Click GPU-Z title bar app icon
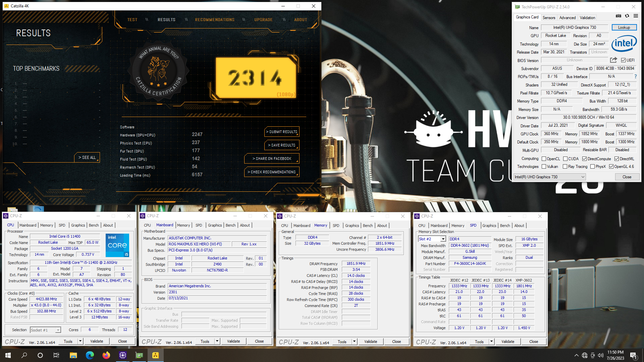Viewport: 644px width, 362px height. [x=517, y=7]
